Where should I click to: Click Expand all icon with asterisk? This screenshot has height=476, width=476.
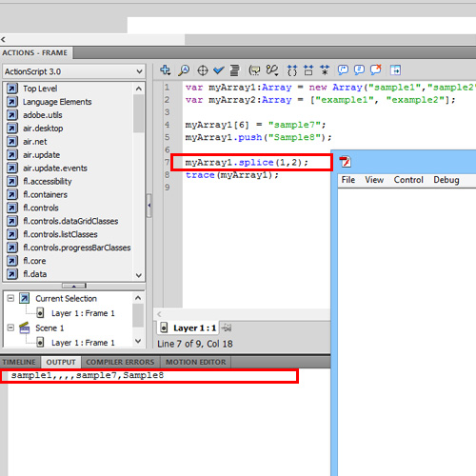325,70
